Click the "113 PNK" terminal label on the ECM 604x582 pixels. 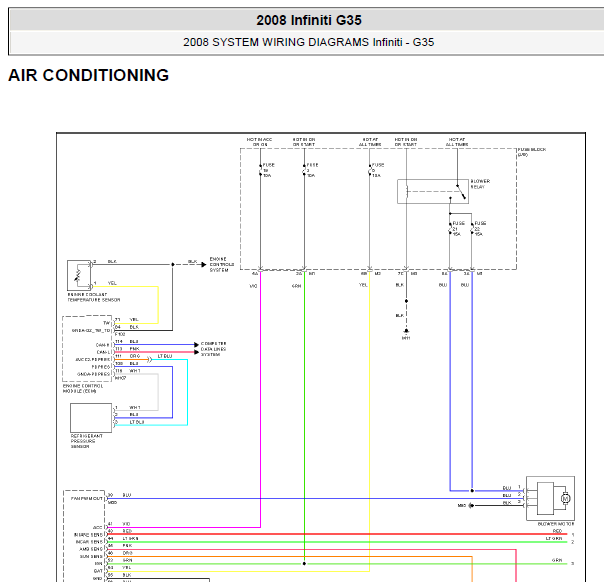click(x=127, y=349)
